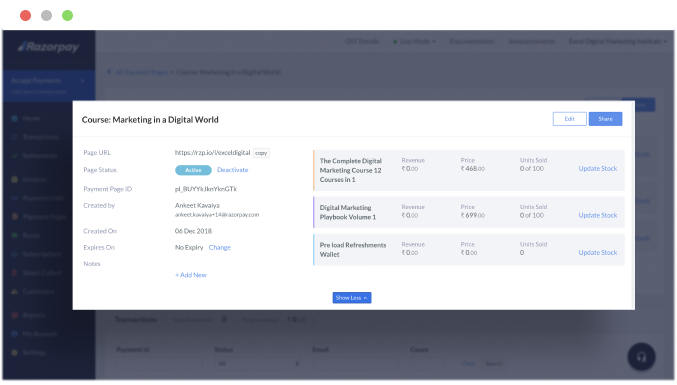The width and height of the screenshot is (677, 385).
Task: Open Transactions in the sidebar
Action: pyautogui.click(x=40, y=137)
